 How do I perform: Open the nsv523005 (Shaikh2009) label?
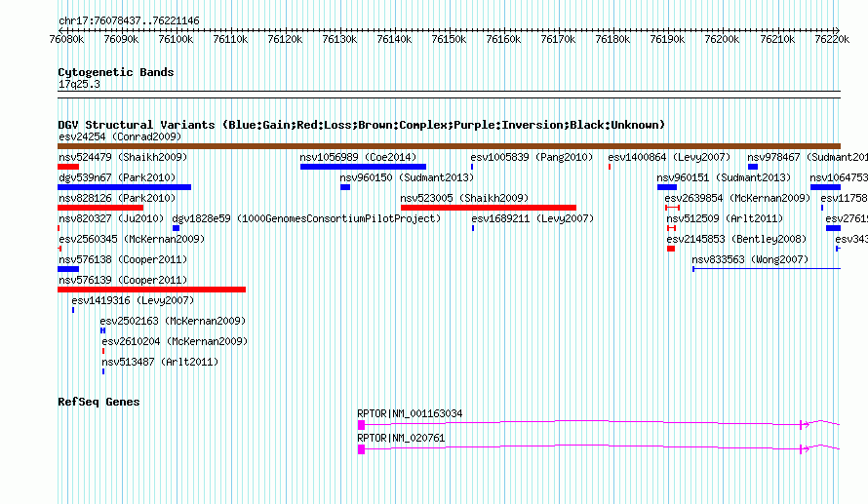coord(464,198)
